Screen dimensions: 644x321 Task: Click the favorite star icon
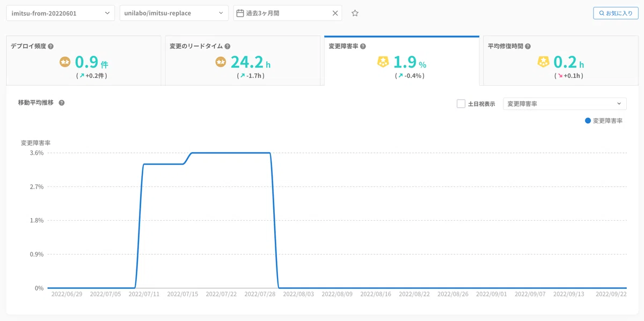[x=355, y=13]
